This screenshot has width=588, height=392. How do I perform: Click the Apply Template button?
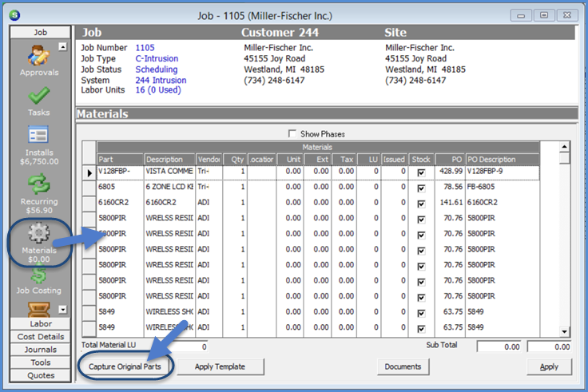pyautogui.click(x=220, y=366)
